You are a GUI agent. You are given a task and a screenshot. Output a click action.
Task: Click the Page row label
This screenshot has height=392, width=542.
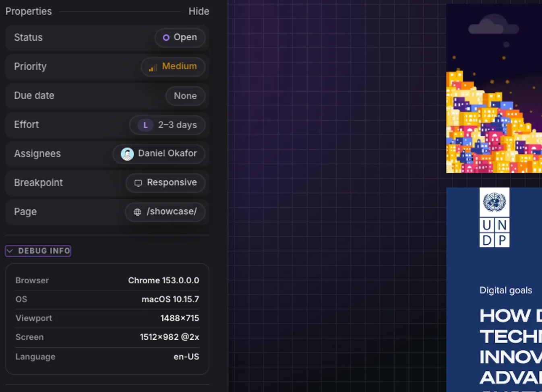25,212
